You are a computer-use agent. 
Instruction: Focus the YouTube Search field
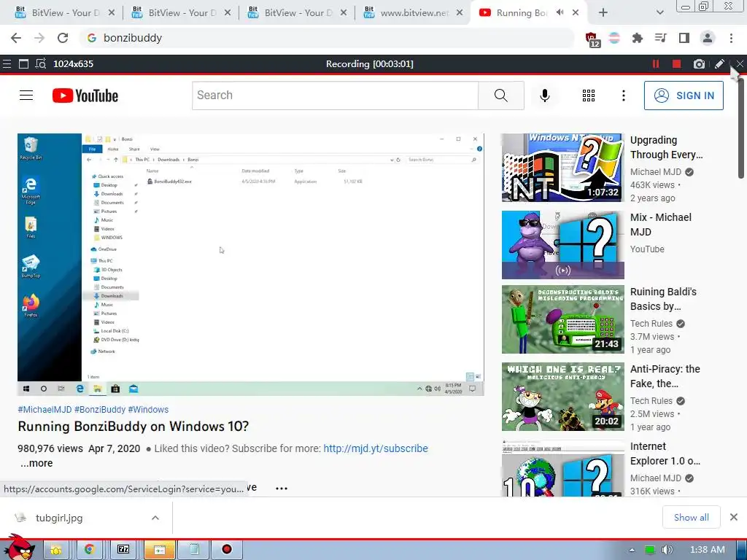coord(335,96)
